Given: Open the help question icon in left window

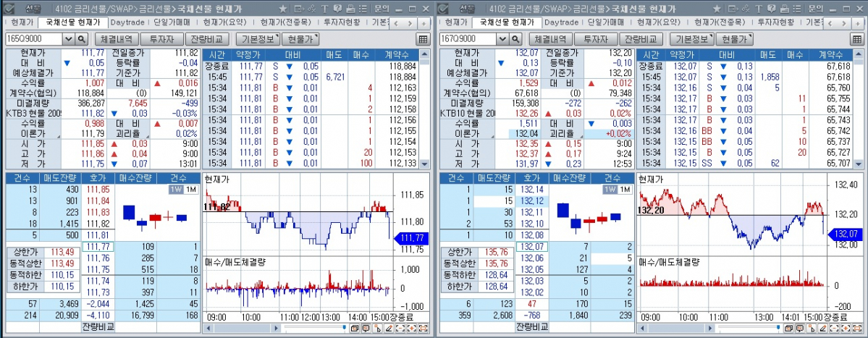Looking at the screenshot, I should click(x=337, y=9).
